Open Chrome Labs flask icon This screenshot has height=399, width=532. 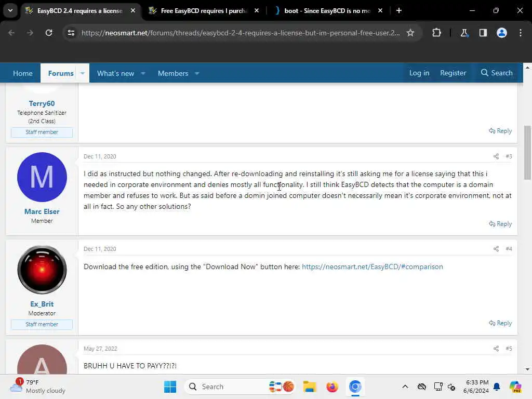pos(464,33)
